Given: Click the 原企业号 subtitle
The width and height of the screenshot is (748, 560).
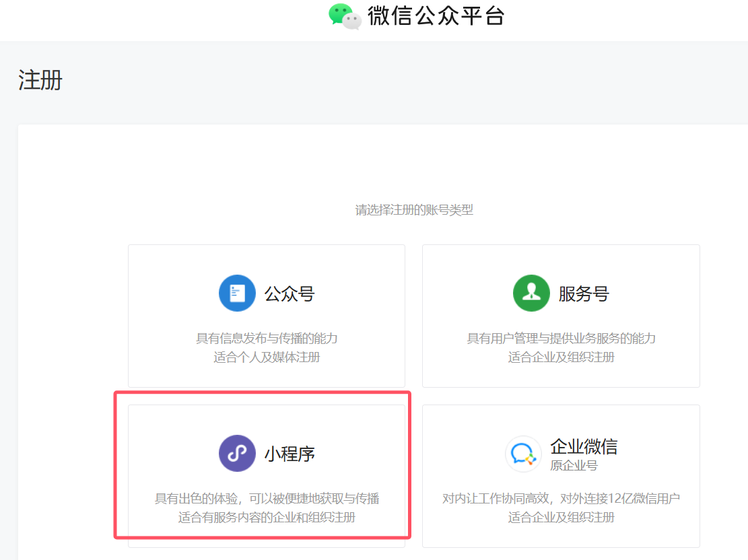Looking at the screenshot, I should [x=574, y=466].
